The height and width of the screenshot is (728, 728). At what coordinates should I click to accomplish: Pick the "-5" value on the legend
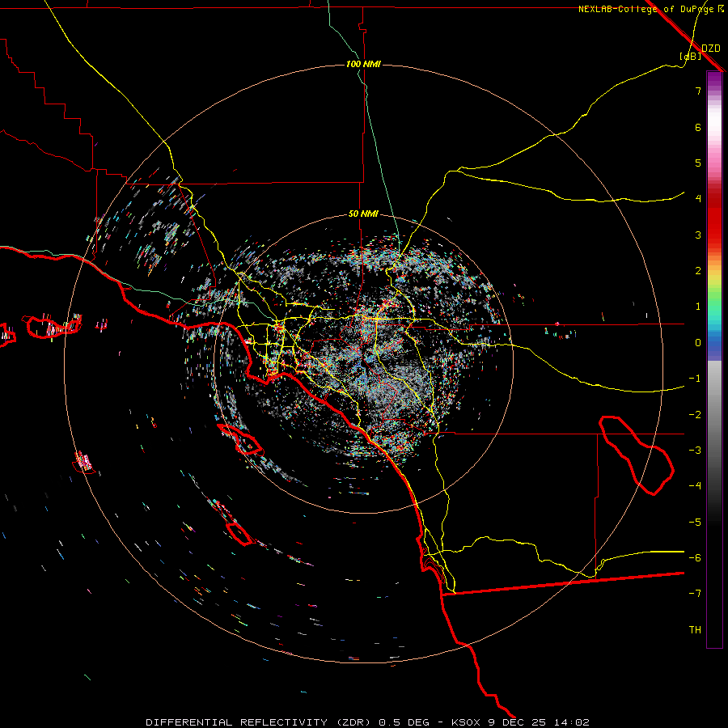coord(695,523)
